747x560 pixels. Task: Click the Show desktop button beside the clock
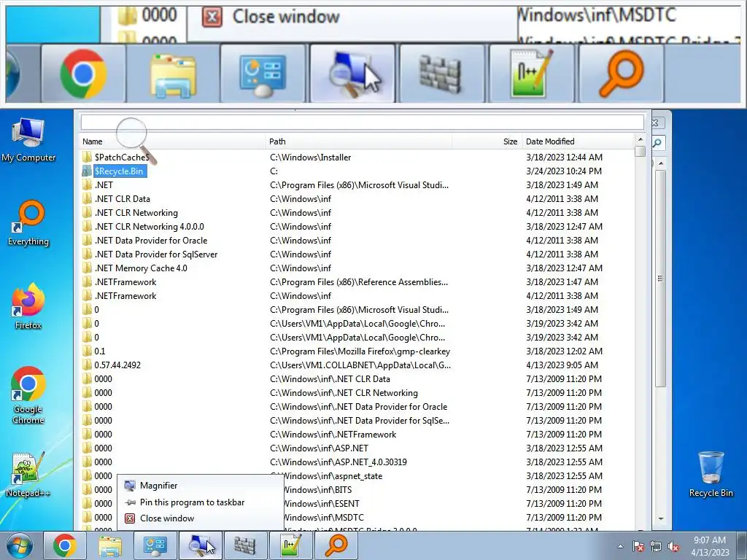click(743, 545)
